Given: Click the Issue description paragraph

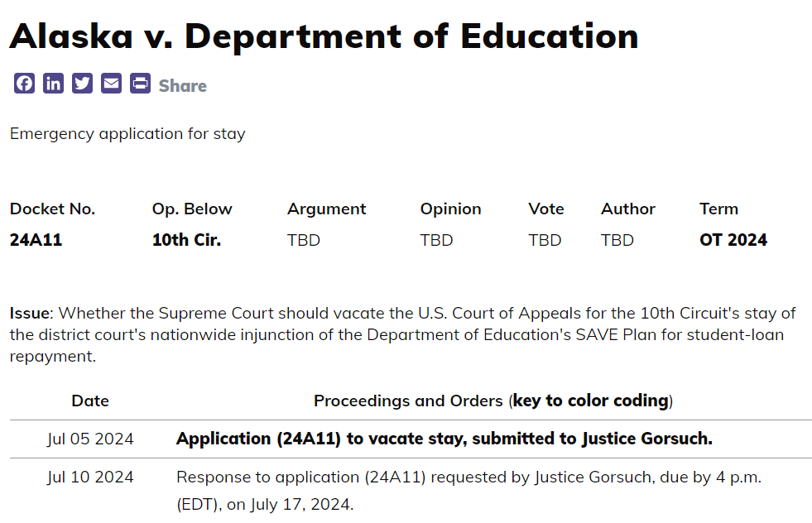Looking at the screenshot, I should pyautogui.click(x=403, y=334).
